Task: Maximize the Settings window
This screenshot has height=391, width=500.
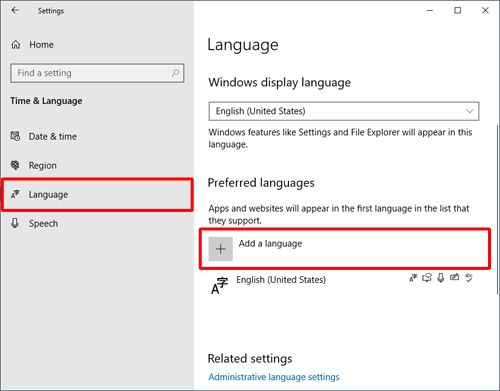Action: (x=458, y=11)
